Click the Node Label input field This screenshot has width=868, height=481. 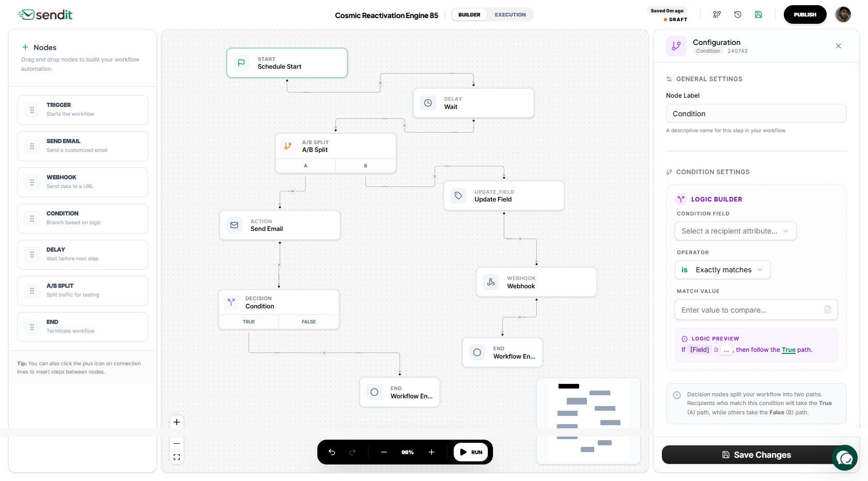(x=756, y=114)
